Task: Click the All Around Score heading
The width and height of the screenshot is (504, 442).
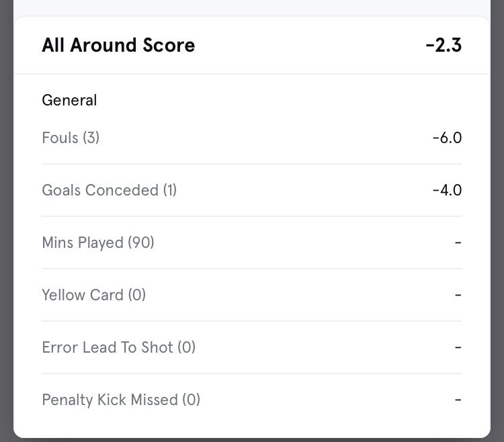Action: click(118, 46)
